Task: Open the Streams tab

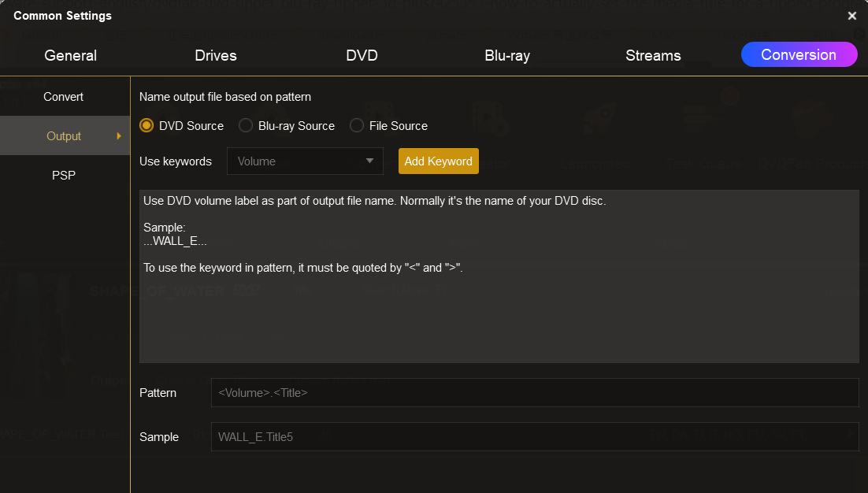Action: coord(653,55)
